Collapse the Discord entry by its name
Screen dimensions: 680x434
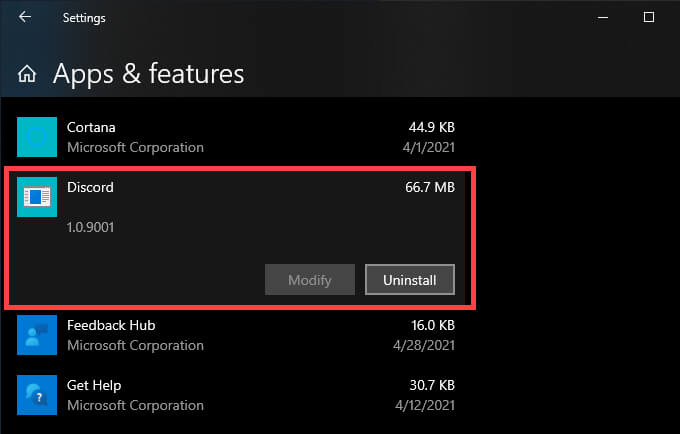(x=89, y=187)
